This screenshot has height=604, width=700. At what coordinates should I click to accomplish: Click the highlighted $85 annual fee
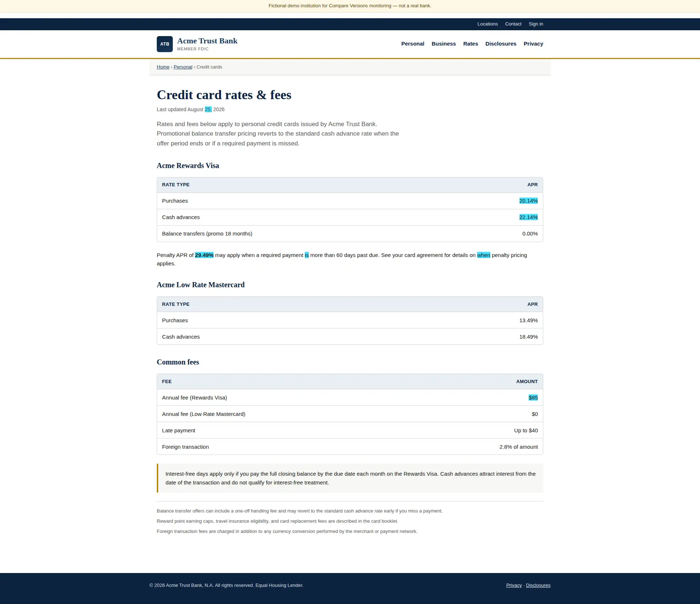(x=533, y=398)
